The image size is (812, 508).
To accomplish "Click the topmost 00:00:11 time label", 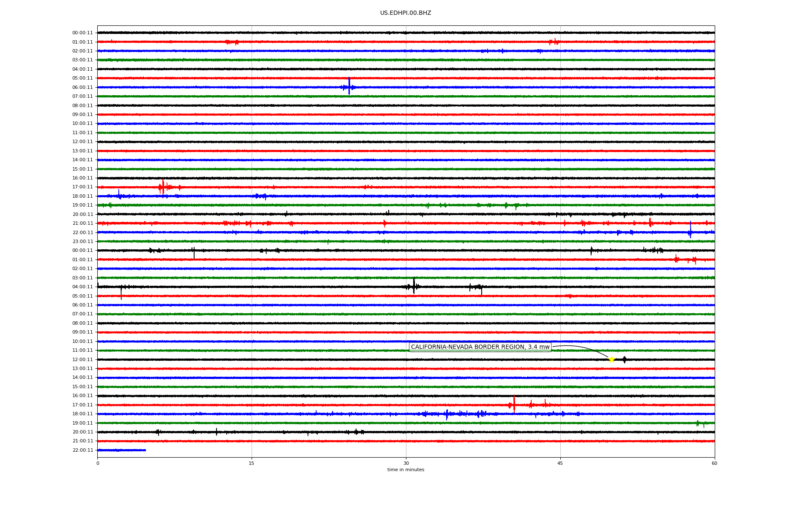I will point(82,33).
